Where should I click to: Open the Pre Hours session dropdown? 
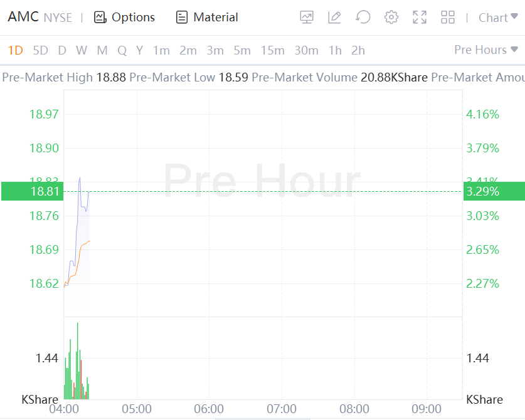(486, 50)
